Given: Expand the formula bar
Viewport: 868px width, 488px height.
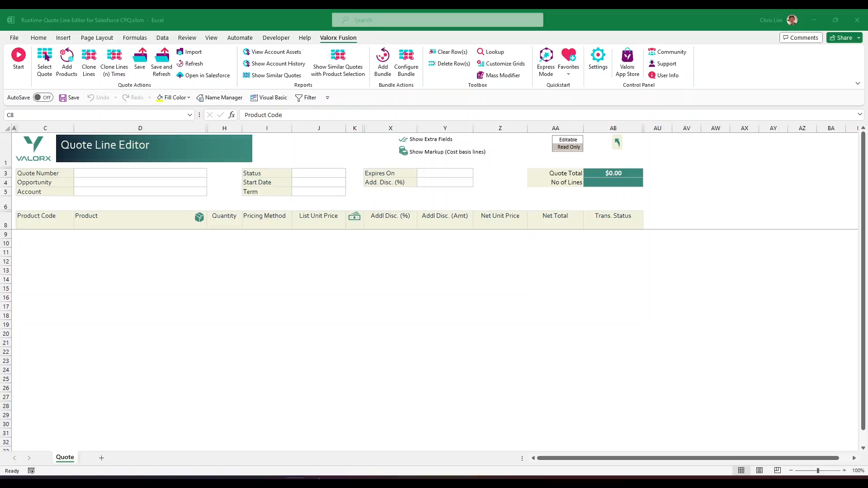Looking at the screenshot, I should coord(859,114).
